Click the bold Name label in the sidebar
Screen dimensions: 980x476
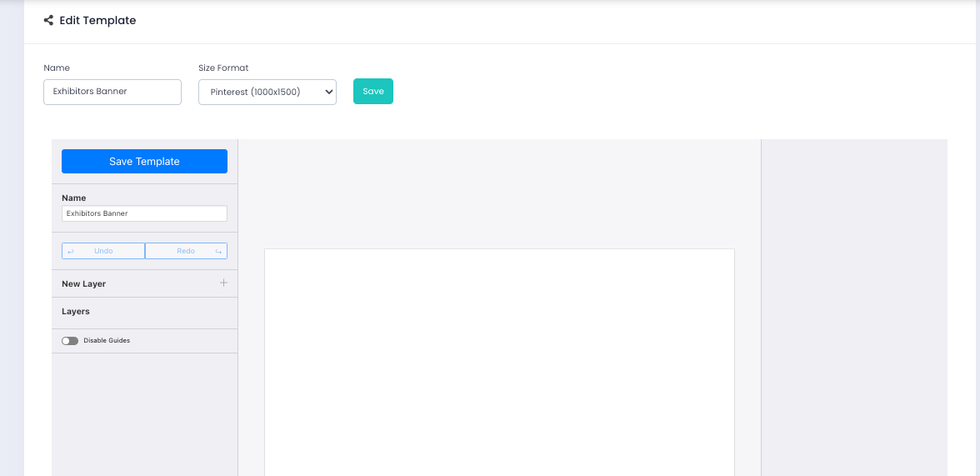(x=74, y=198)
